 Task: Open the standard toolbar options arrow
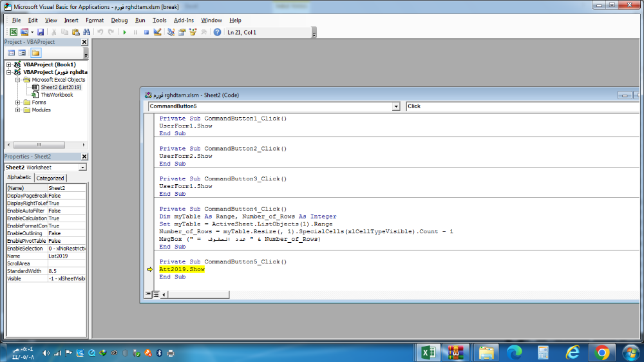pyautogui.click(x=314, y=33)
